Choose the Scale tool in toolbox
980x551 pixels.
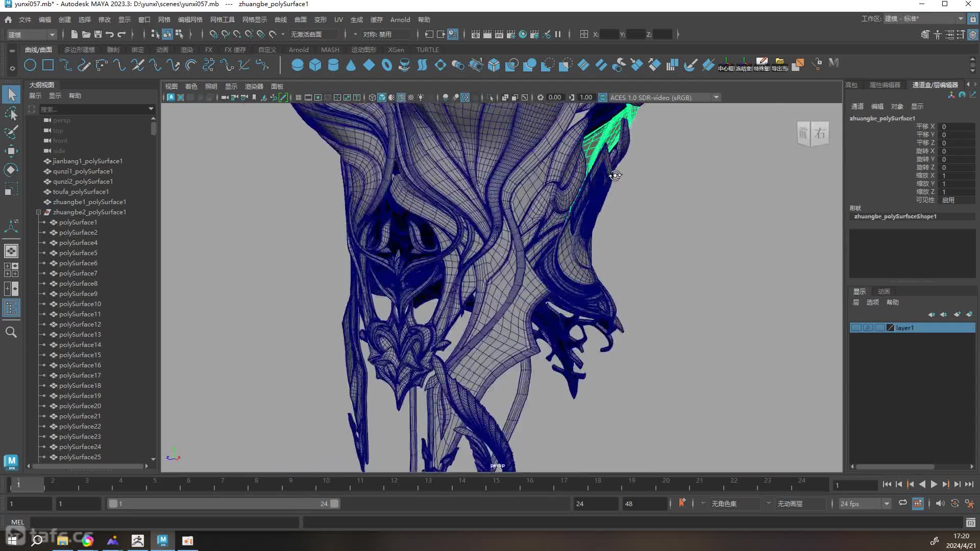tap(11, 188)
